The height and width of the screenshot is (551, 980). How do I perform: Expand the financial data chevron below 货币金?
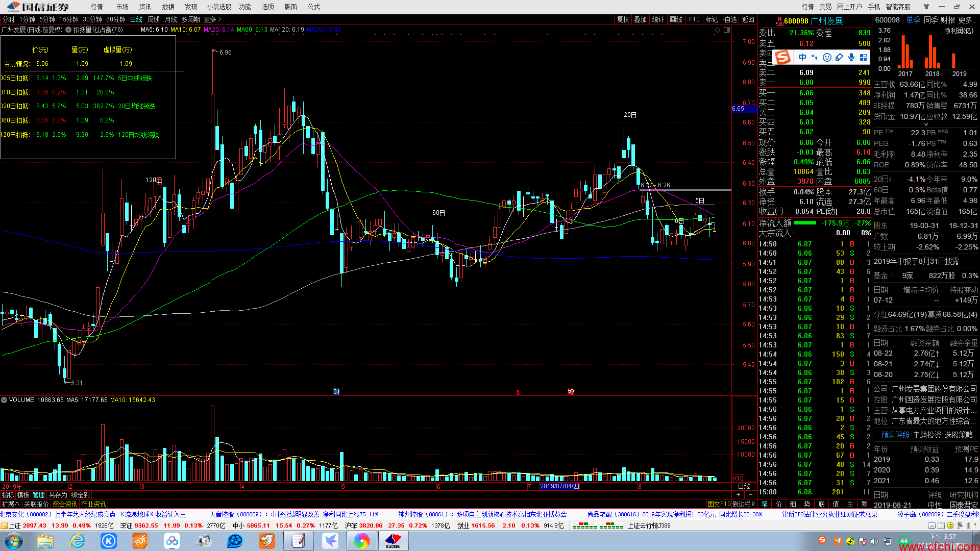click(926, 124)
